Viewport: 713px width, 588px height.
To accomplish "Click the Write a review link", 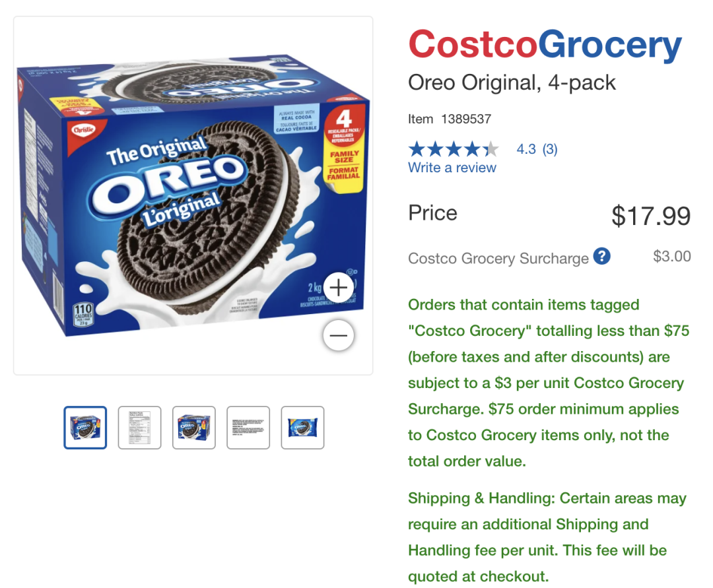I will pos(452,168).
